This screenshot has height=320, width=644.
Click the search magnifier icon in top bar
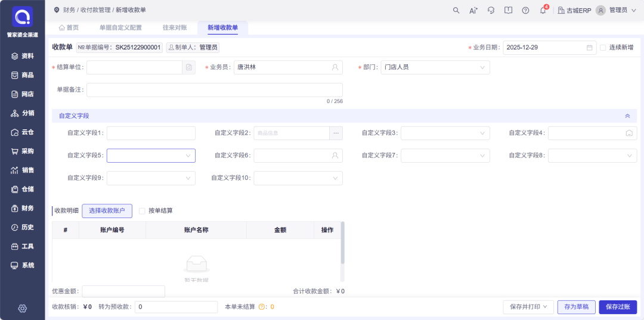(x=456, y=10)
